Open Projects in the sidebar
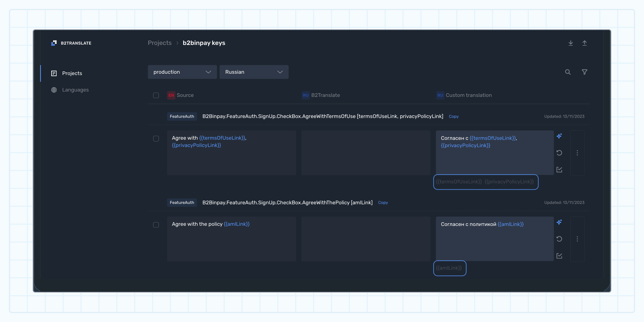644x322 pixels. (x=72, y=73)
